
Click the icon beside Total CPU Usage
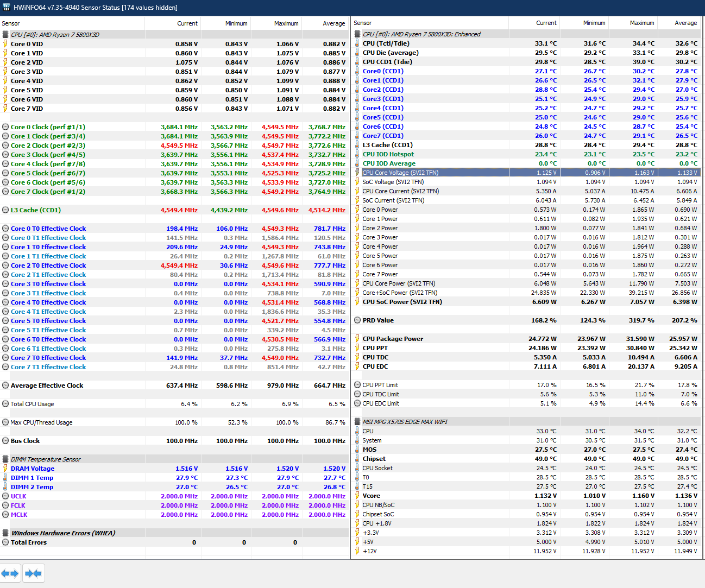[5, 404]
